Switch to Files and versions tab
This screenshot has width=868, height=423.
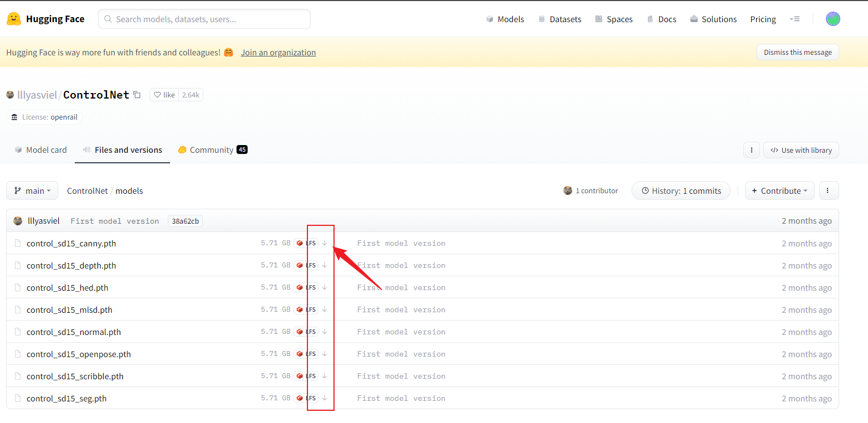coord(122,150)
